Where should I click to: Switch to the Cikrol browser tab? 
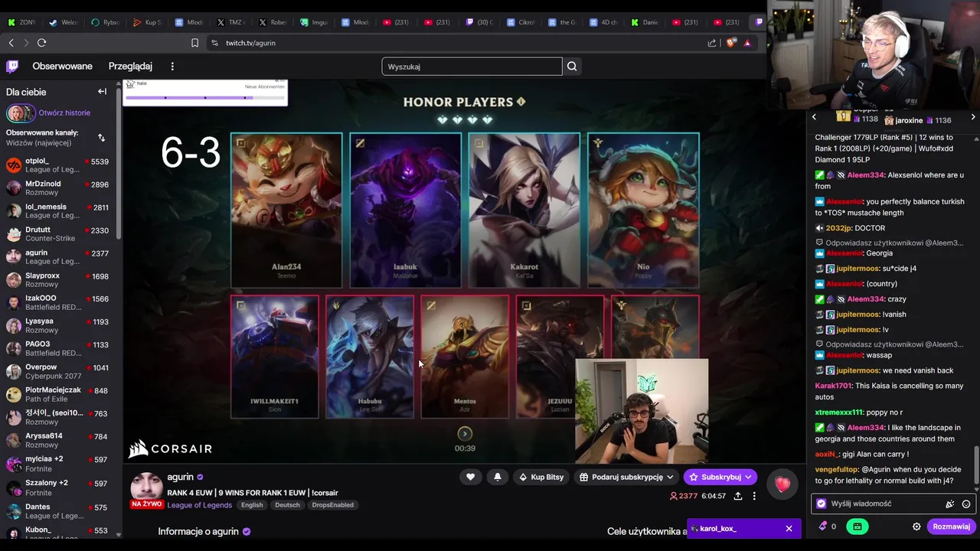[x=520, y=22]
